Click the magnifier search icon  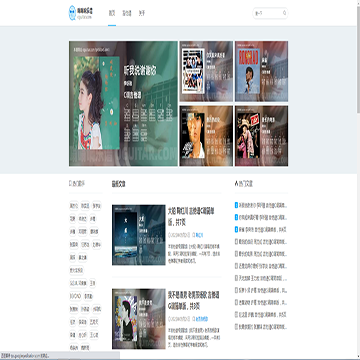pyautogui.click(x=284, y=13)
